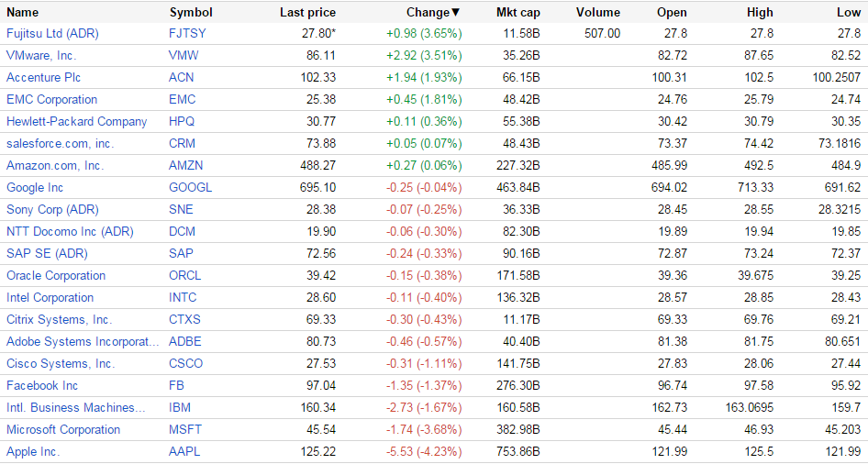Open the Fujitsu Ltd (ADR) link
This screenshot has height=464, width=868.
(x=52, y=34)
